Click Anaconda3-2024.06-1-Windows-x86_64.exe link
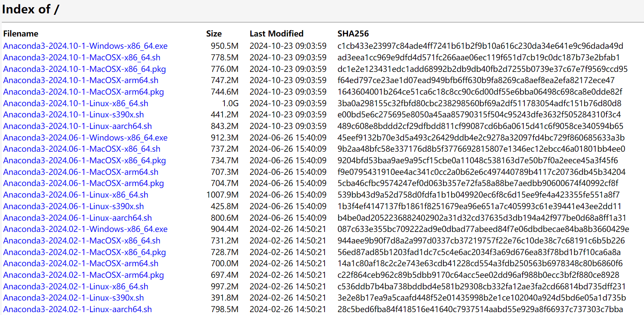 pyautogui.click(x=85, y=138)
